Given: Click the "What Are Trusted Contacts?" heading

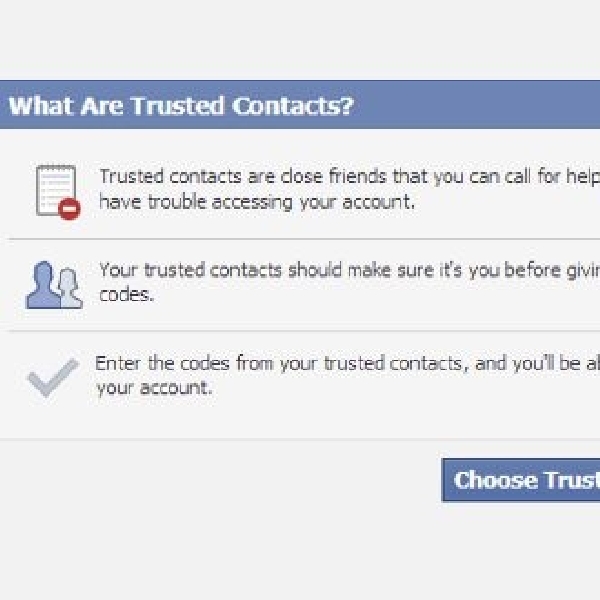Looking at the screenshot, I should pyautogui.click(x=181, y=106).
